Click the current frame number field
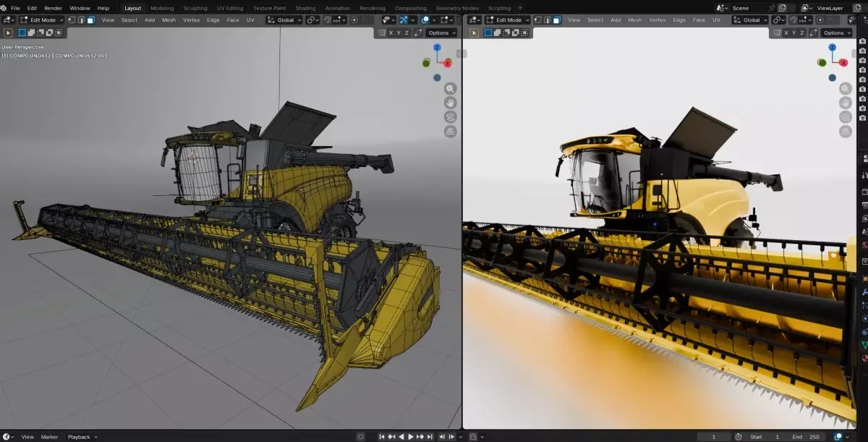The width and height of the screenshot is (868, 442). pyautogui.click(x=714, y=437)
